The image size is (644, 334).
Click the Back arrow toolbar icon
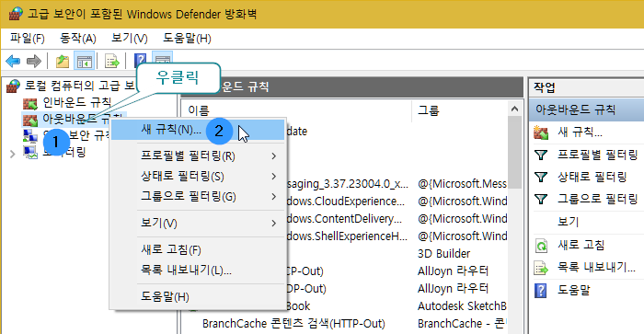tap(13, 62)
